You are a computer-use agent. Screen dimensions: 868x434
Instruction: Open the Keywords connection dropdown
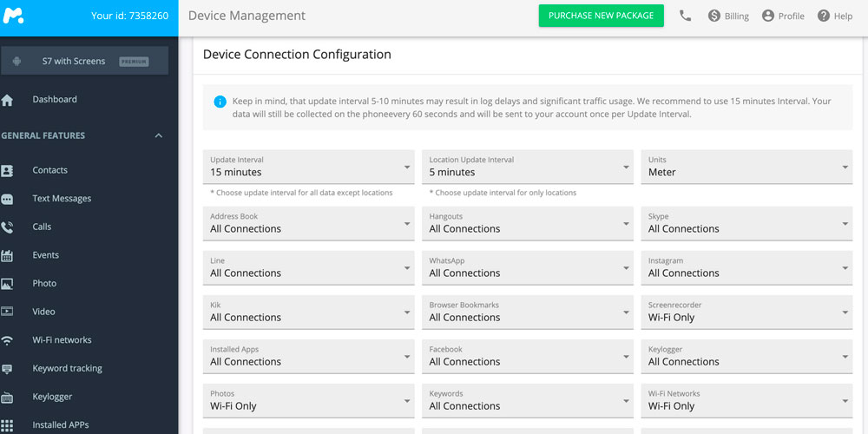(528, 401)
